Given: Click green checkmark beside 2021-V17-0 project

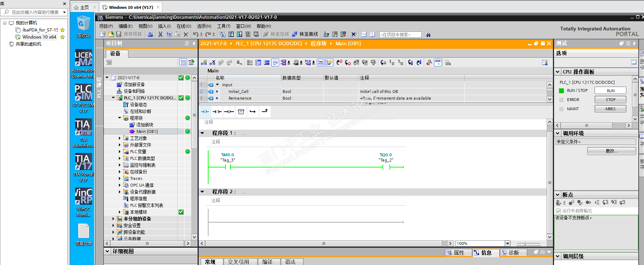Looking at the screenshot, I should point(181,78).
